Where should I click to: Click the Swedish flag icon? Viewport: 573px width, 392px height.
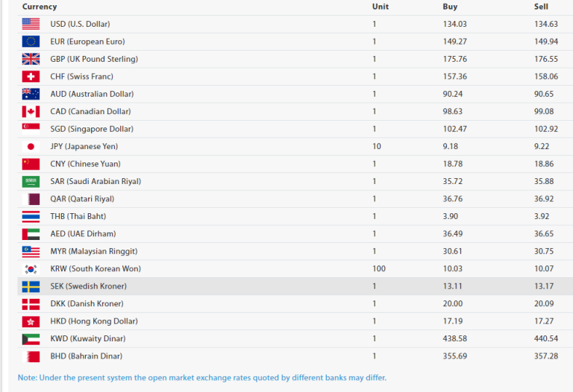tap(31, 286)
